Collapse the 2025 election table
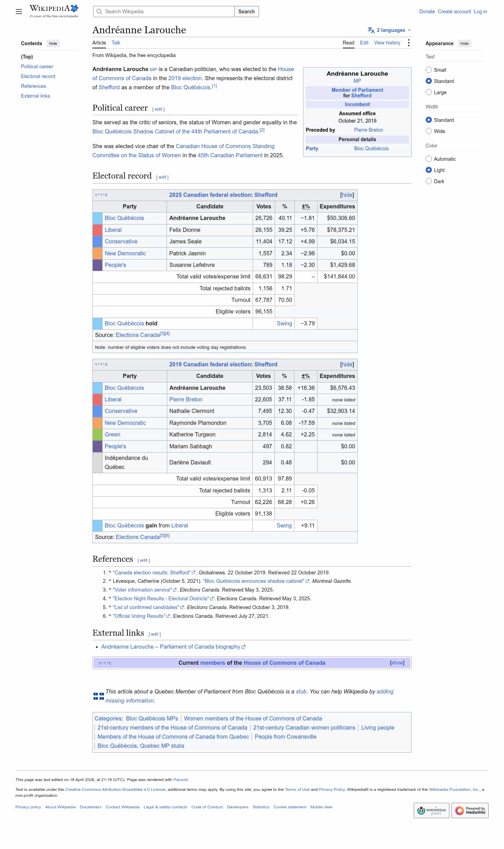Screen dimensions: 504x849 point(347,195)
